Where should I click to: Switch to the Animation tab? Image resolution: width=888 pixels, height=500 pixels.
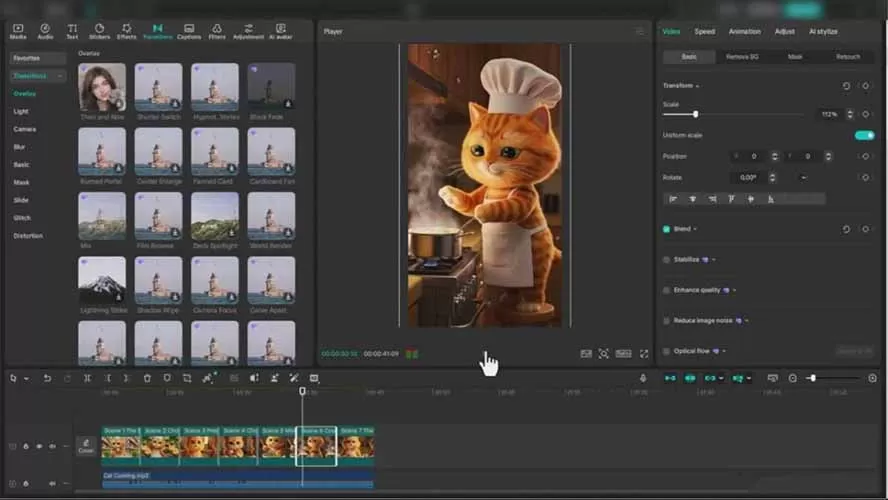click(744, 31)
